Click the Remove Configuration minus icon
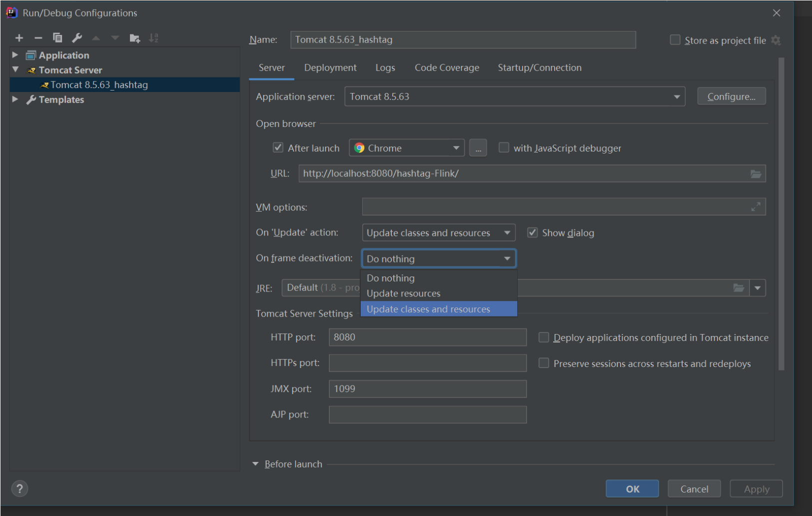 (x=38, y=38)
